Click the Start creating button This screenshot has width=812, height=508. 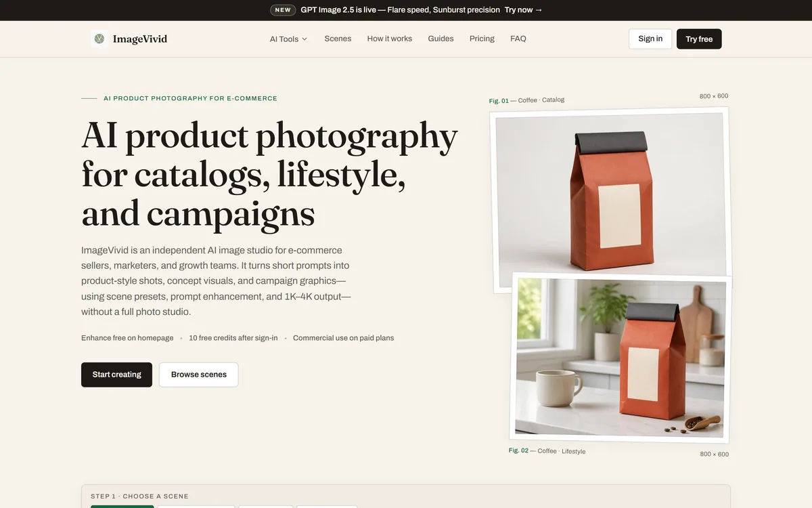pos(116,375)
